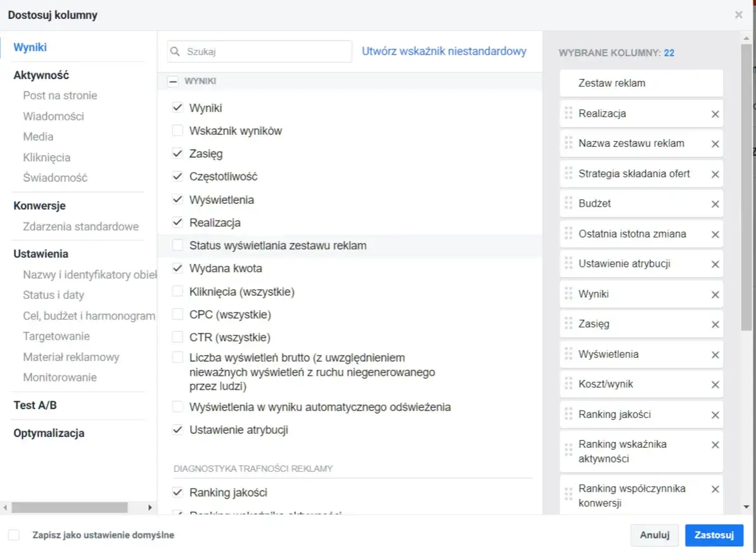This screenshot has width=756, height=553.
Task: Focus the Szukaj search field
Action: point(266,52)
